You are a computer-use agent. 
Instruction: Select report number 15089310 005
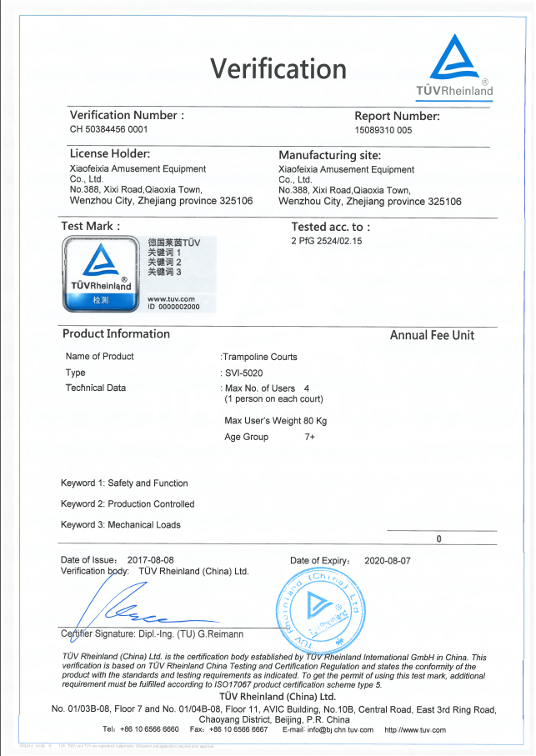383,130
